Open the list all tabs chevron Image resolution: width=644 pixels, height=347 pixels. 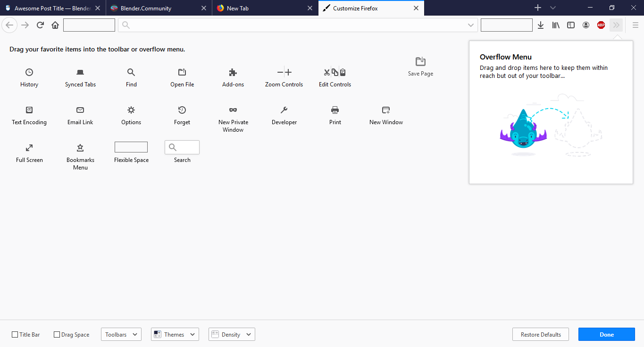(x=553, y=8)
